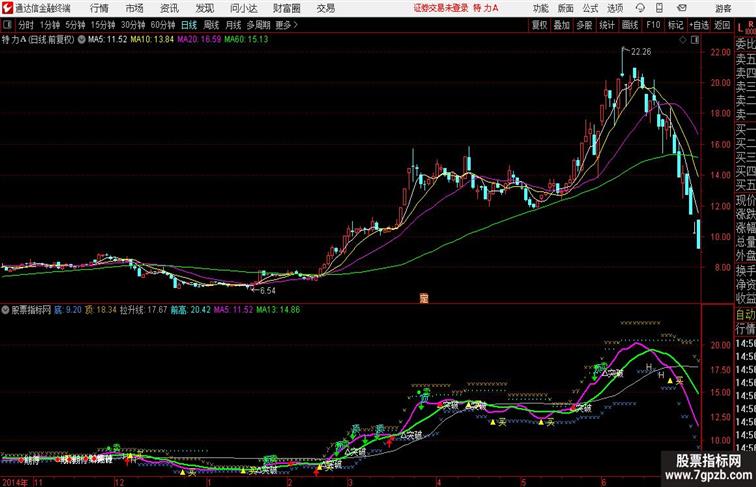This screenshot has width=756, height=487.
Task: Open the 公式 menu
Action: coord(590,8)
